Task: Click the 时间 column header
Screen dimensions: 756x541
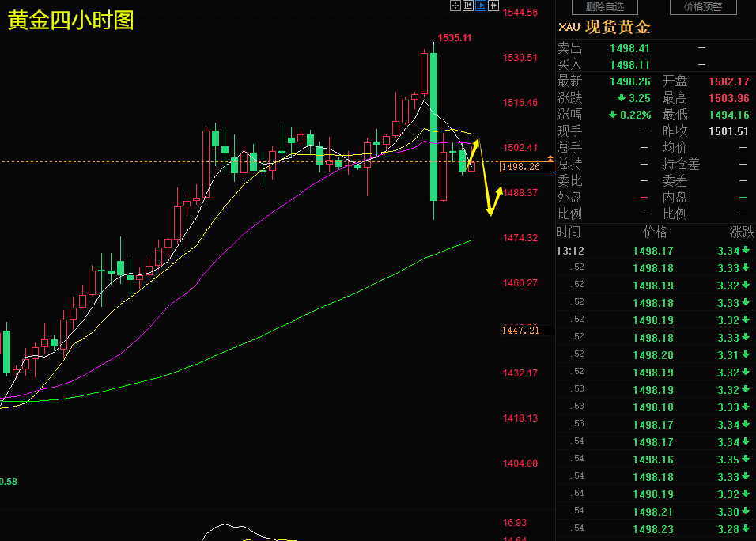Action: point(569,233)
